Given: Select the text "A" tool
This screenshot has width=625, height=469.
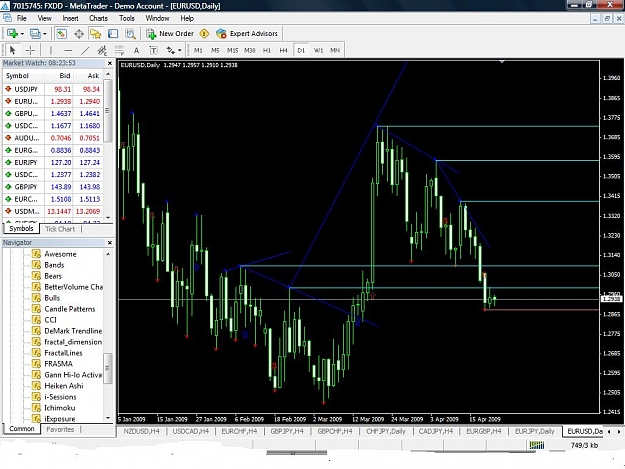Looking at the screenshot, I should click(136, 50).
